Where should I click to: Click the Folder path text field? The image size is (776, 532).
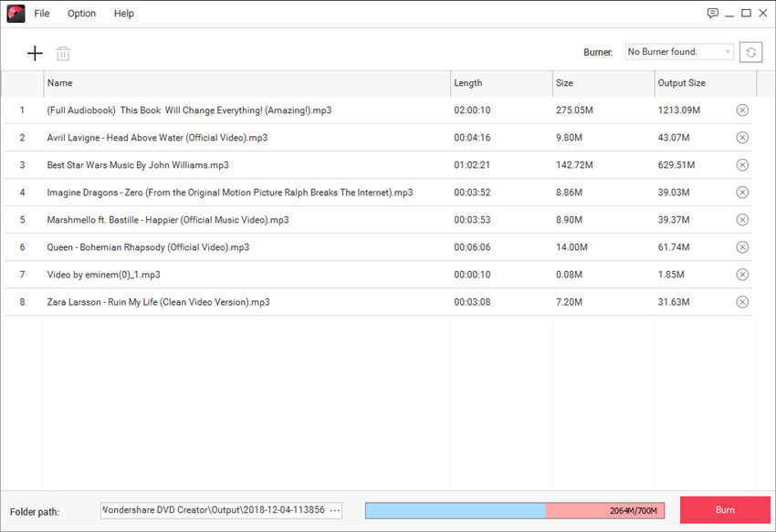coord(213,510)
